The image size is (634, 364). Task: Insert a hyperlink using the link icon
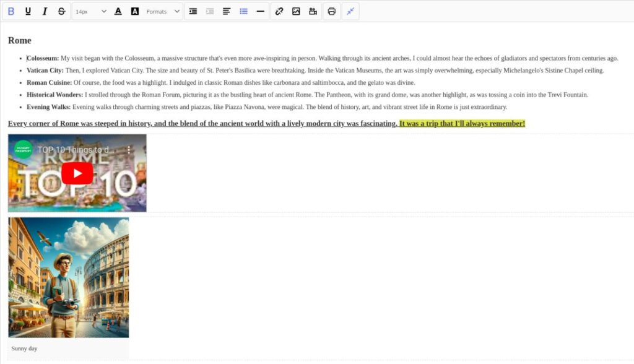pyautogui.click(x=279, y=11)
